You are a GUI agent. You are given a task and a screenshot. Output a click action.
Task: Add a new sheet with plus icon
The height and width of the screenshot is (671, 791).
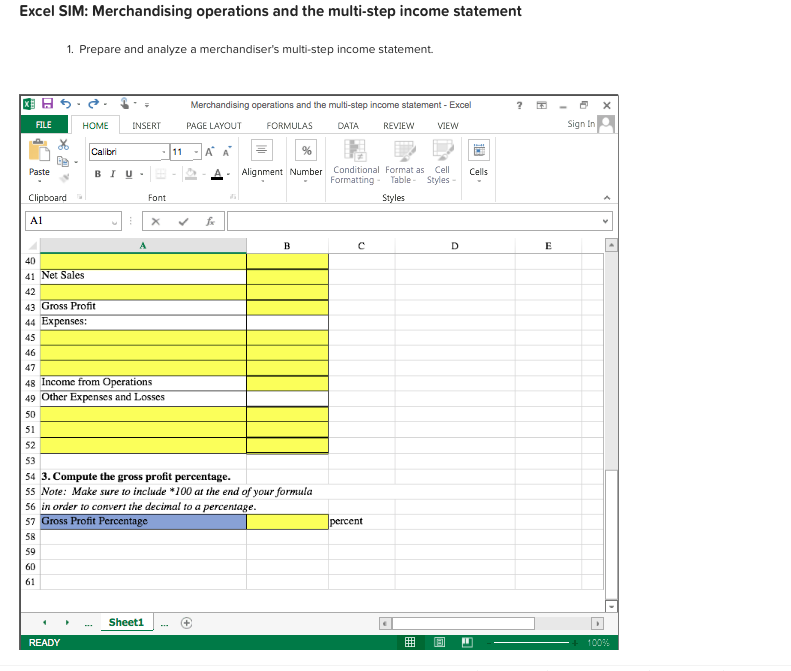186,623
